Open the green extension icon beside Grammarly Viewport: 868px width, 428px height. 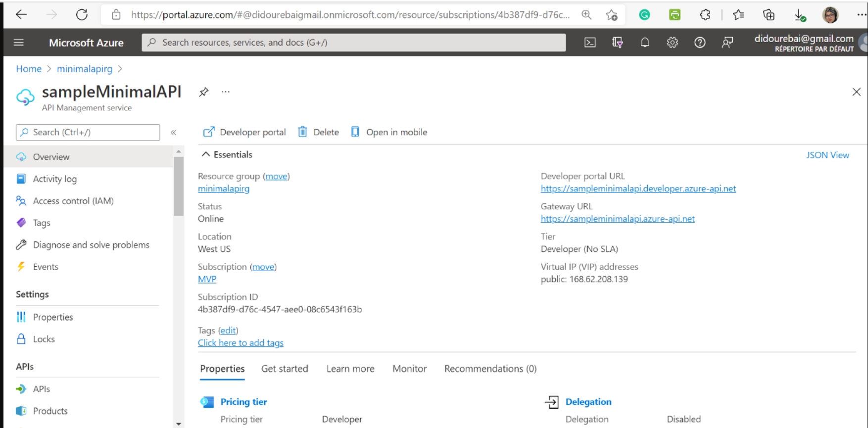click(x=675, y=15)
